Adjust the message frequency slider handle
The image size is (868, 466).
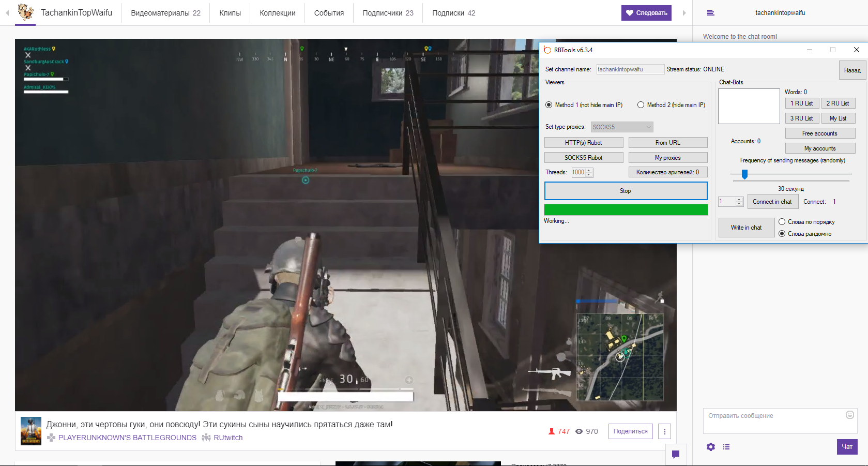tap(744, 174)
